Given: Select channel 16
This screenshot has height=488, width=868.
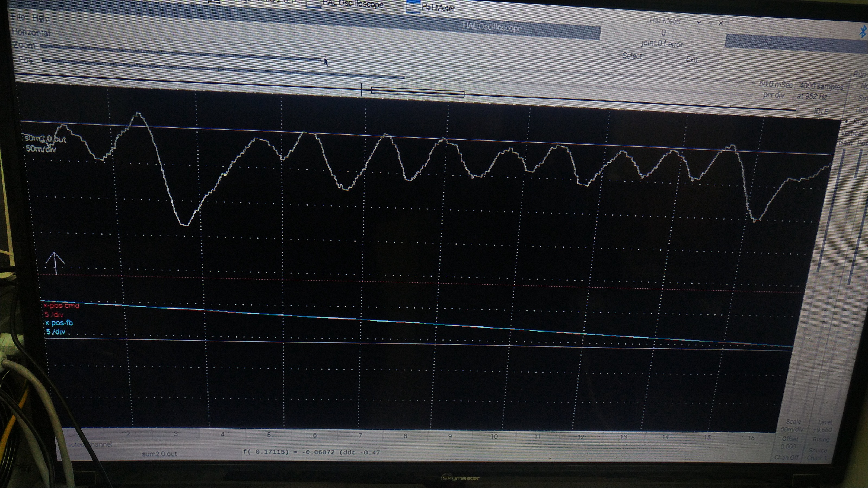Looking at the screenshot, I should pyautogui.click(x=751, y=438).
